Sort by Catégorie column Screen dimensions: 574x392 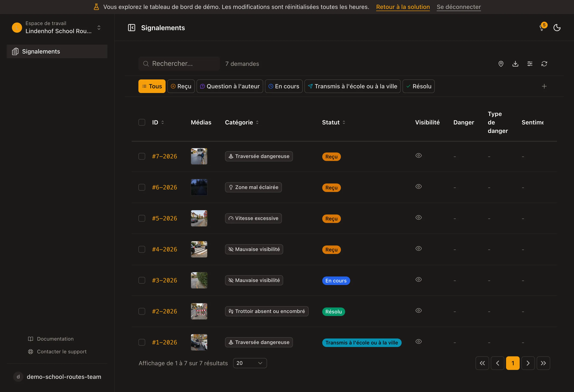pyautogui.click(x=242, y=122)
